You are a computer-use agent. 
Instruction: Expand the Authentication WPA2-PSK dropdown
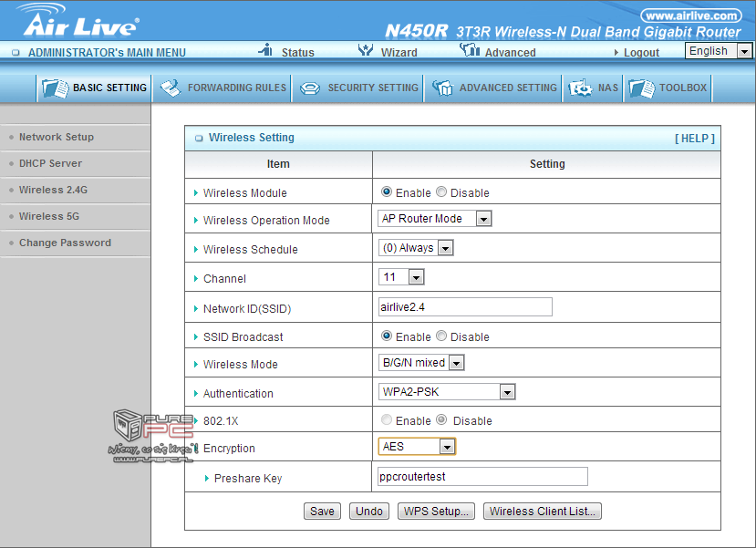tap(447, 392)
